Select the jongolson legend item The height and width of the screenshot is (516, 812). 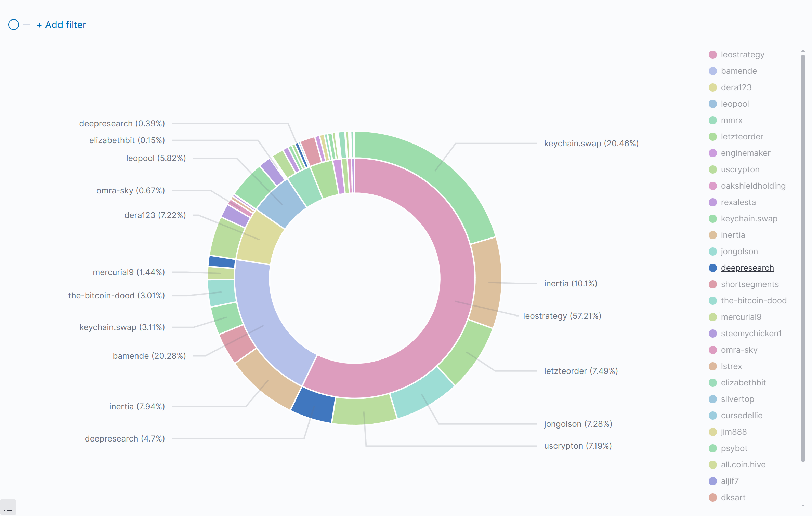739,252
